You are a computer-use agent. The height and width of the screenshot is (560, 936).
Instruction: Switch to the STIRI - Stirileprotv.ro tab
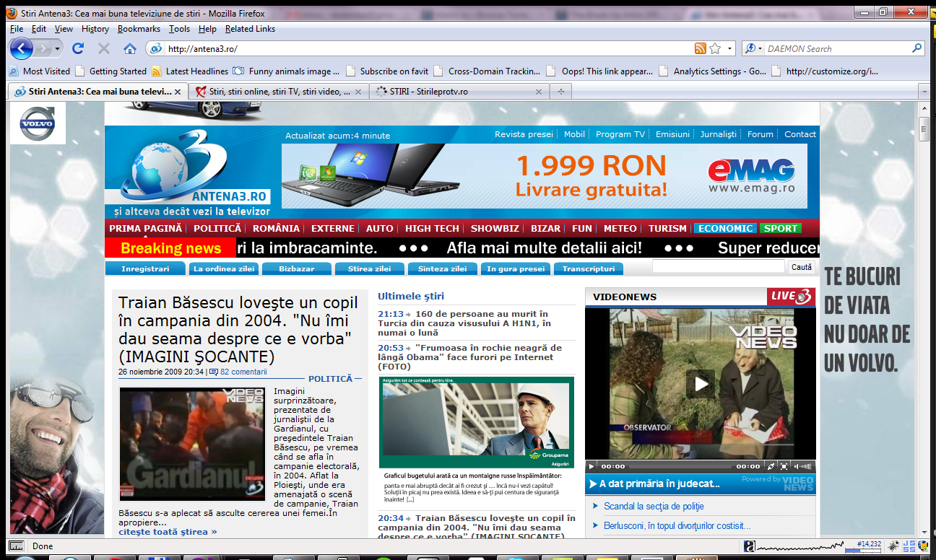tap(459, 92)
